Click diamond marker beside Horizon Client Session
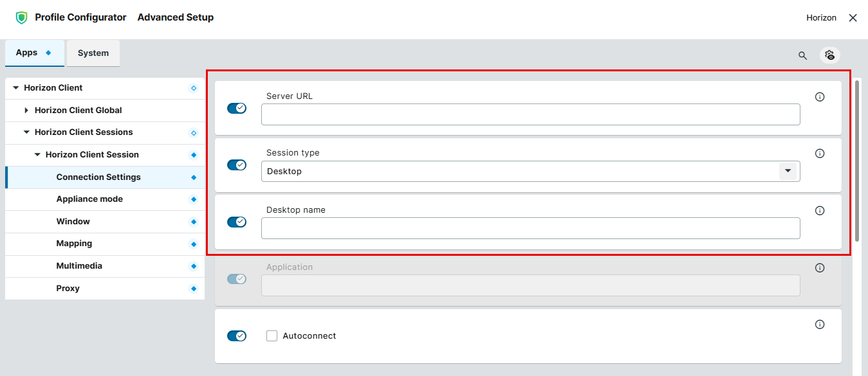The image size is (868, 376). tap(194, 155)
